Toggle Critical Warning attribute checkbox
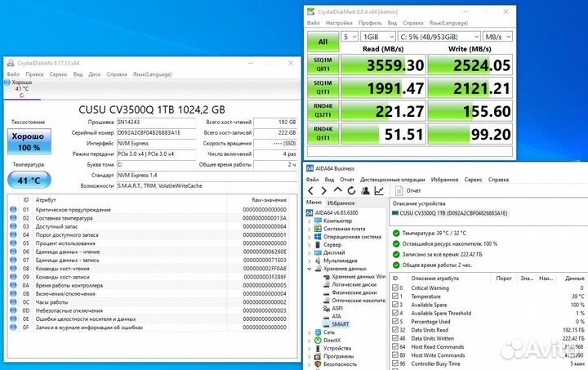 point(395,288)
